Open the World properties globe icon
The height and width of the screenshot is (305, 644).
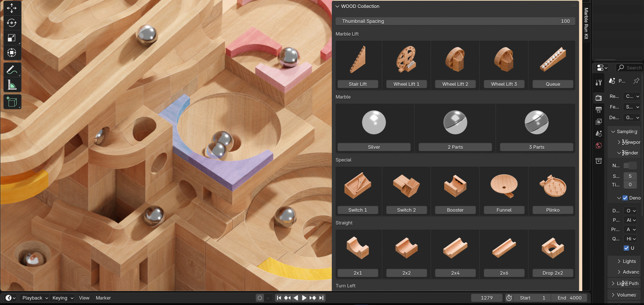tap(599, 145)
